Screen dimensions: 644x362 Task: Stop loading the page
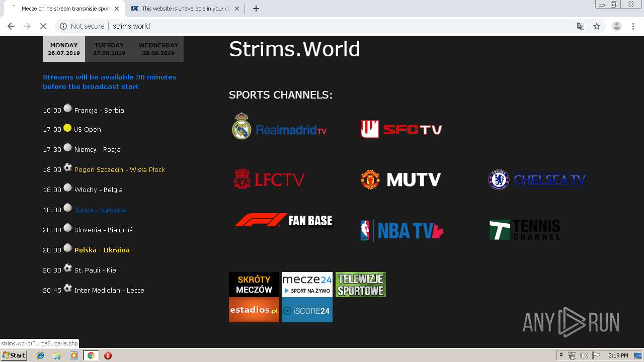click(43, 26)
